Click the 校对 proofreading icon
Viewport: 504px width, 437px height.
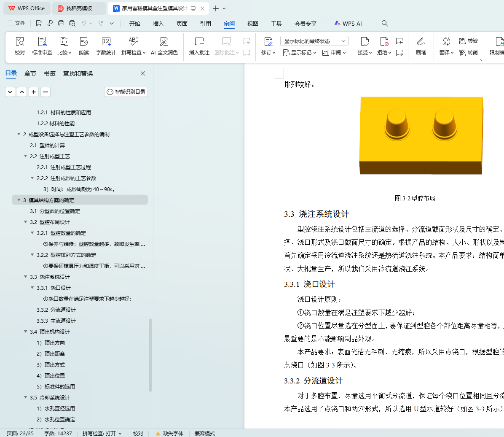(x=20, y=46)
